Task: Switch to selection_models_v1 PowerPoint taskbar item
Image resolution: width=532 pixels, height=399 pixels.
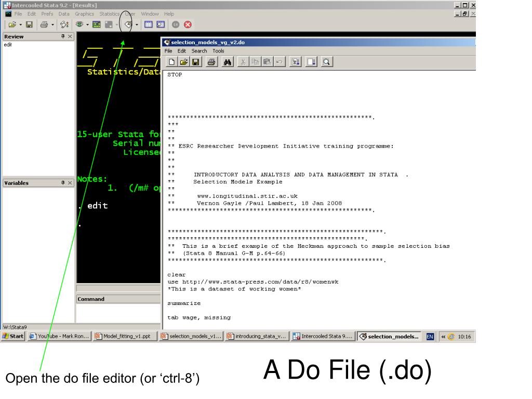Action: pos(192,336)
